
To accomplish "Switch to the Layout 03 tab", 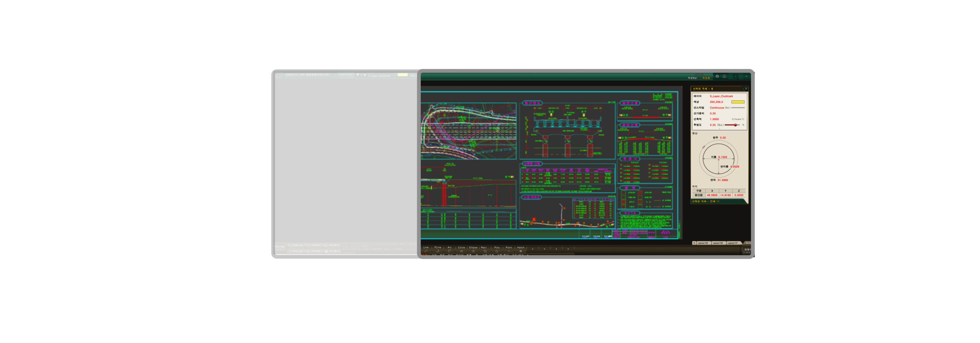I will [x=703, y=243].
